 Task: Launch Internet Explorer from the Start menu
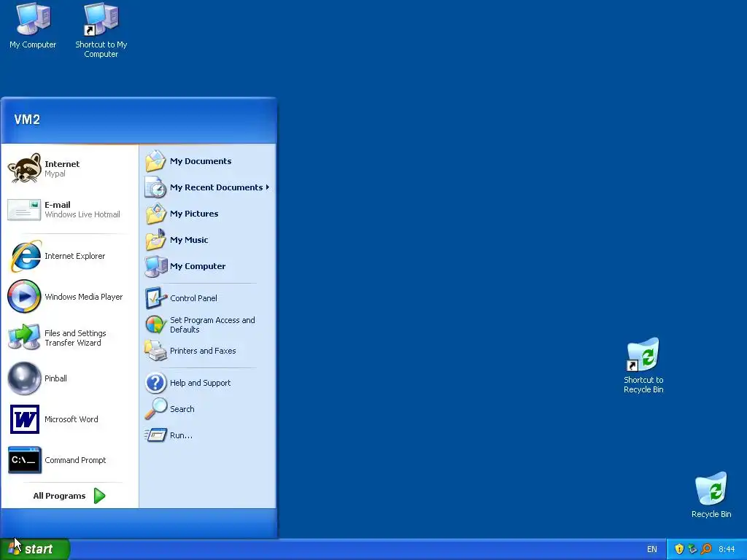(x=25, y=256)
